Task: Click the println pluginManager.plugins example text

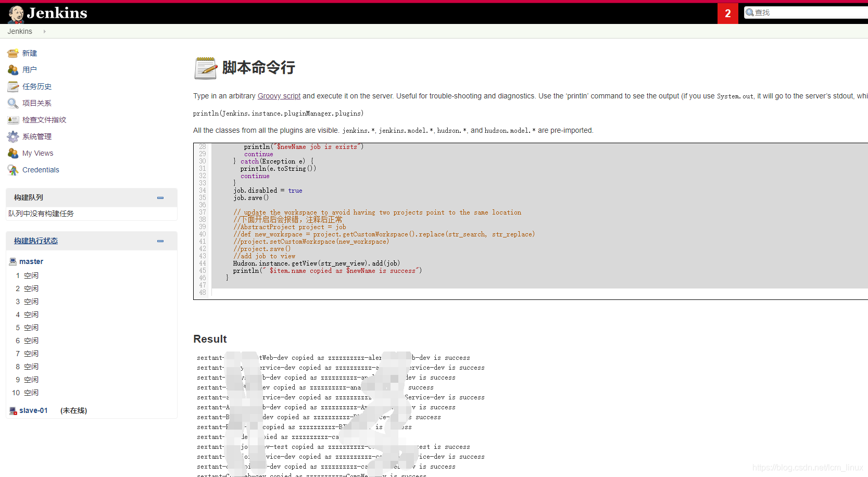Action: [x=279, y=114]
